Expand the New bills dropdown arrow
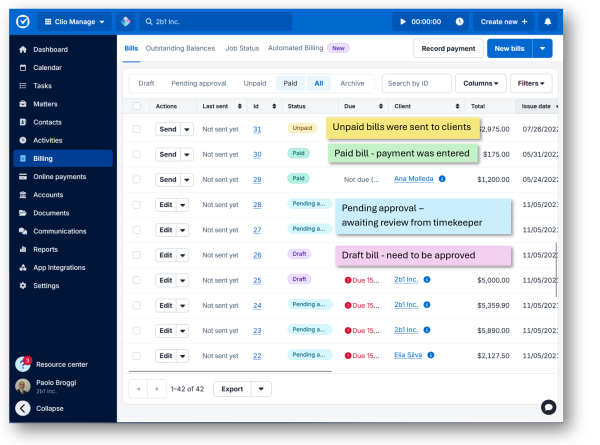The height and width of the screenshot is (445, 600). coord(542,48)
